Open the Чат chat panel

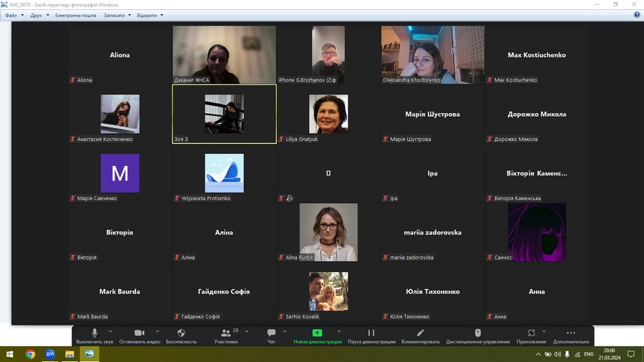[x=271, y=333]
